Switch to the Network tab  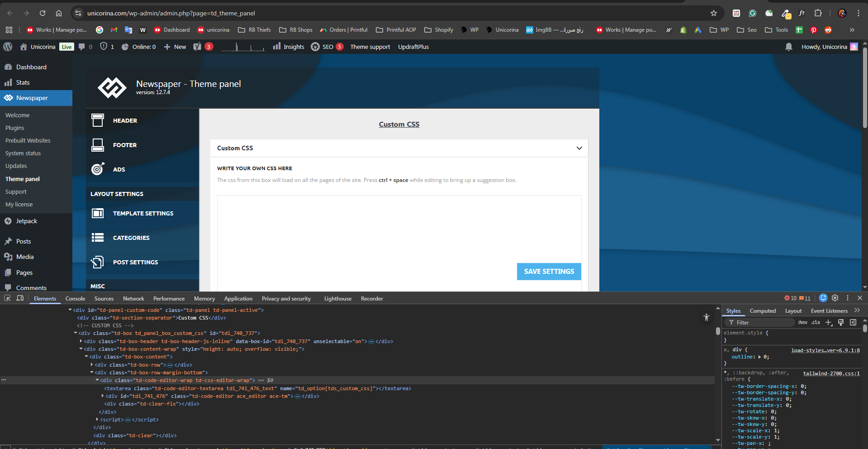tap(133, 298)
